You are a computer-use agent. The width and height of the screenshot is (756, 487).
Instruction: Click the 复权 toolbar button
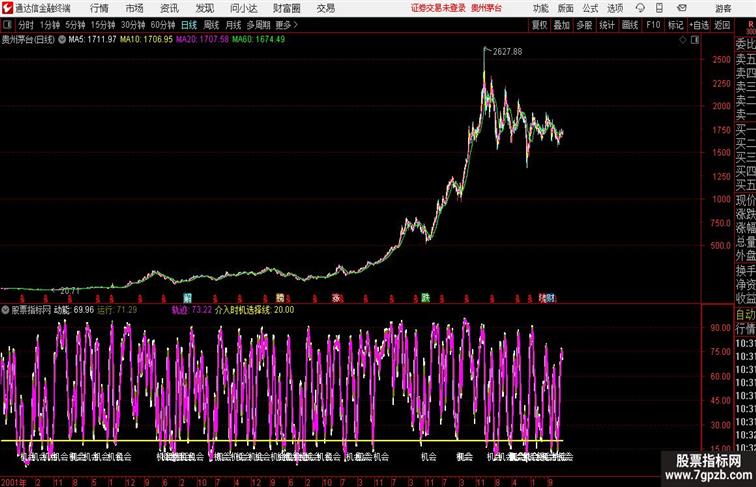(x=540, y=25)
